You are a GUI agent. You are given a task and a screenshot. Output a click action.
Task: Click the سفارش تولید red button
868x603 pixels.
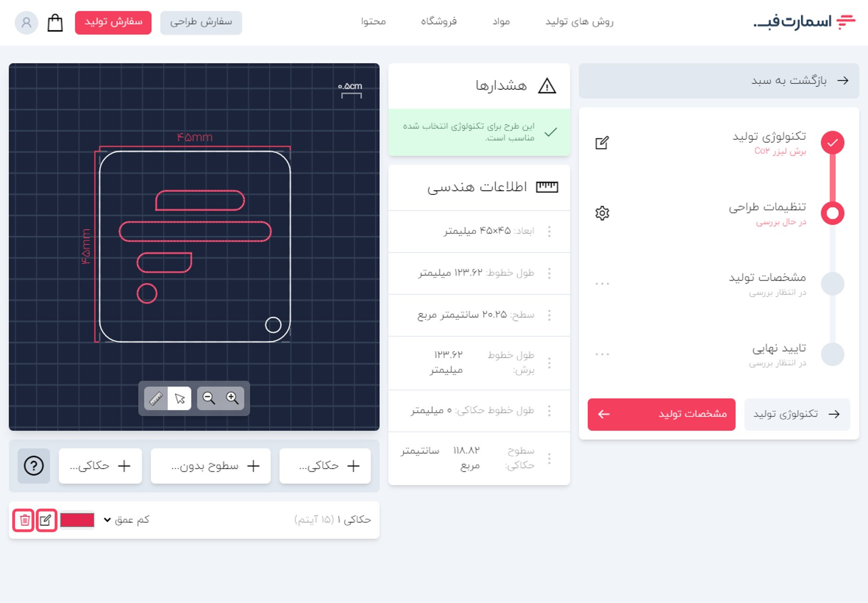click(113, 22)
